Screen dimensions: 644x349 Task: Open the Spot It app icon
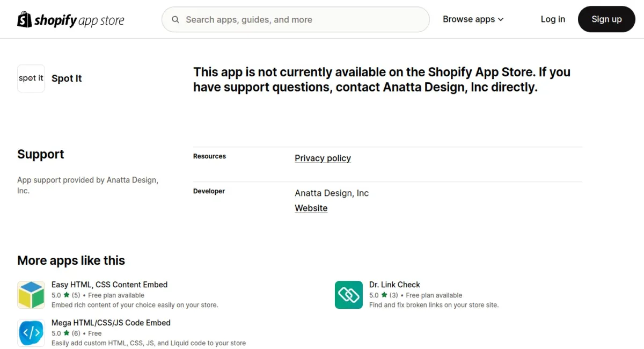pyautogui.click(x=31, y=78)
